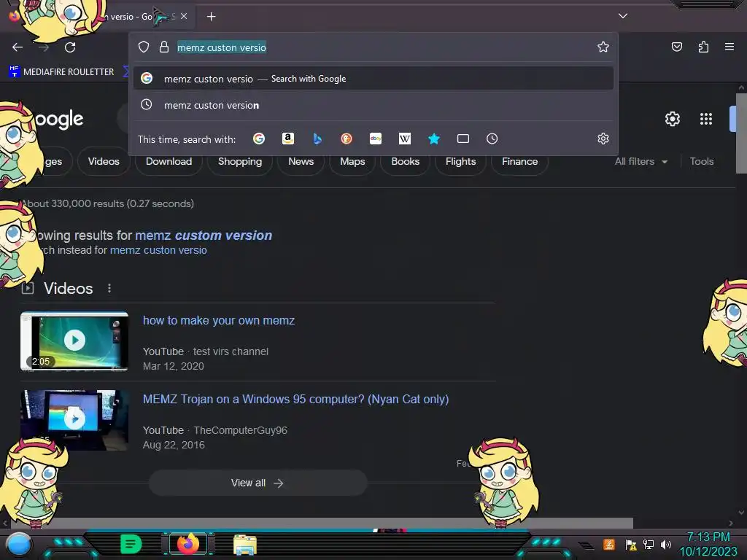Screen dimensions: 747x560
Task: Switch to the Books filter tab
Action: pyautogui.click(x=405, y=161)
